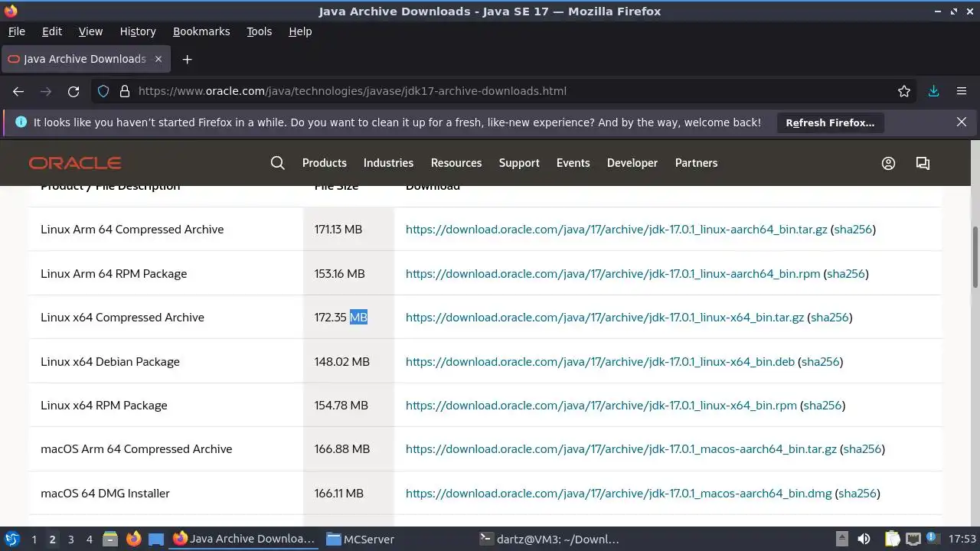
Task: Open the Tools menu
Action: 259,31
